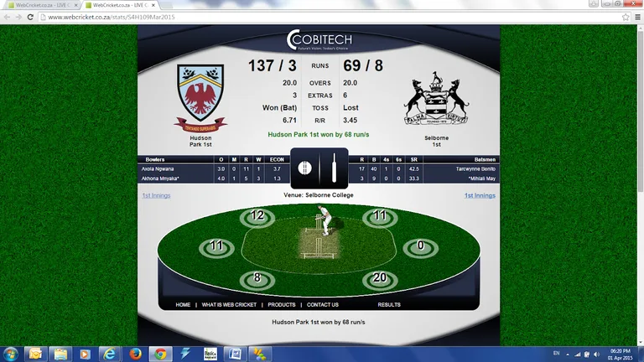Open RESULTS in footer menu
The width and height of the screenshot is (644, 362).
[389, 304]
